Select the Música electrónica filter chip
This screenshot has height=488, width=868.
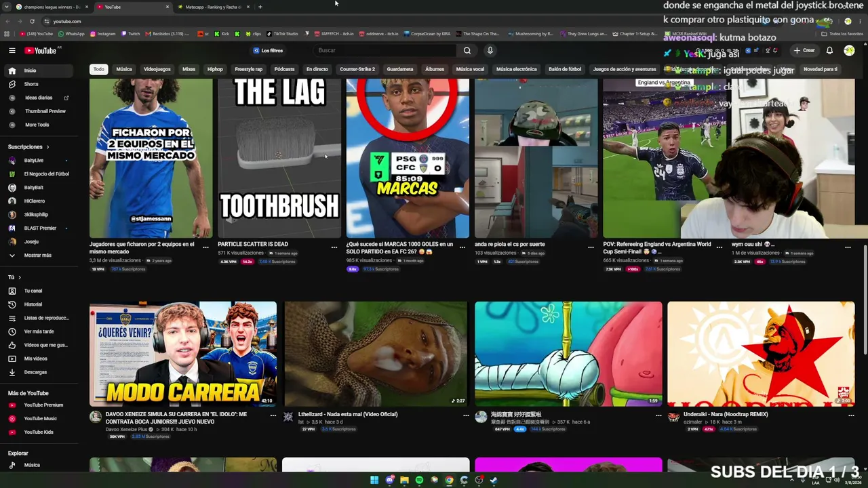pos(516,69)
